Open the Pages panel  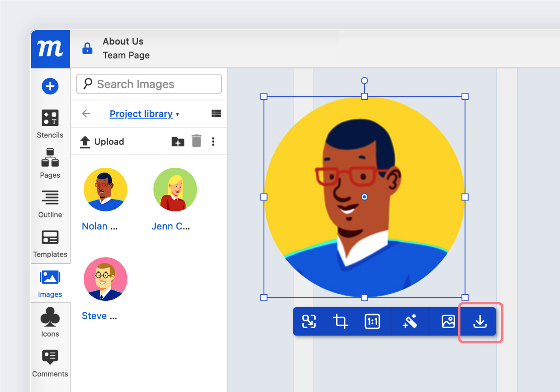pos(50,163)
